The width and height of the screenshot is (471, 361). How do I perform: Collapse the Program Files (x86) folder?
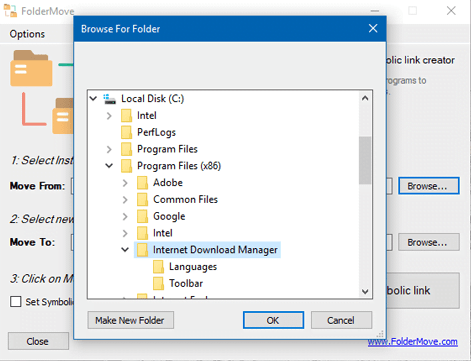[x=109, y=166]
